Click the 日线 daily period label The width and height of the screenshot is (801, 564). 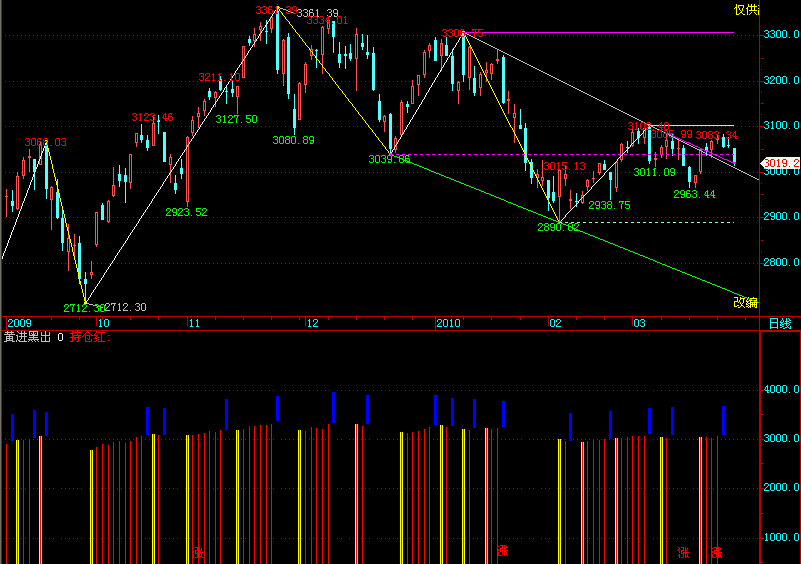[x=780, y=323]
